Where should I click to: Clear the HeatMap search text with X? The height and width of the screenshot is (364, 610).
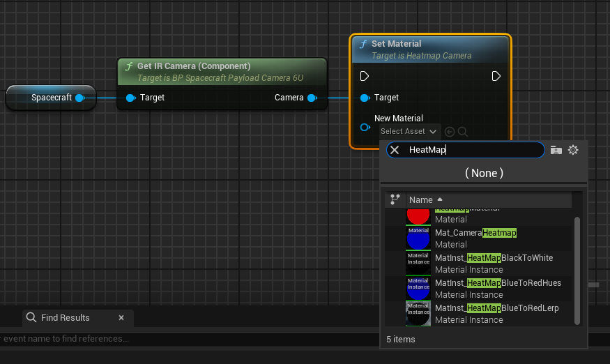395,150
